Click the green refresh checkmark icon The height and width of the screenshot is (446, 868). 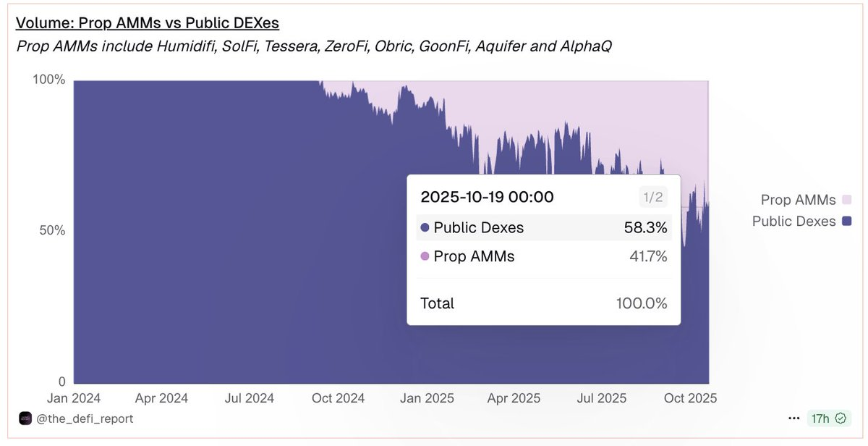[x=841, y=418]
